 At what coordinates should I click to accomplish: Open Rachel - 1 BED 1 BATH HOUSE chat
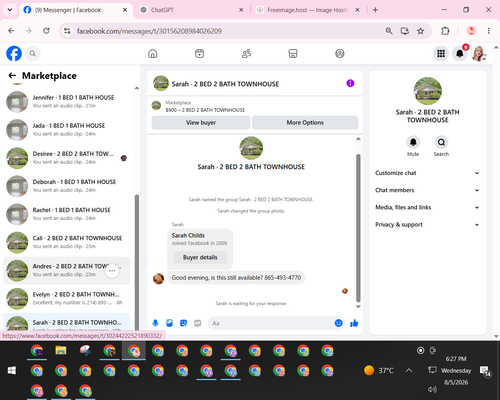(67, 214)
